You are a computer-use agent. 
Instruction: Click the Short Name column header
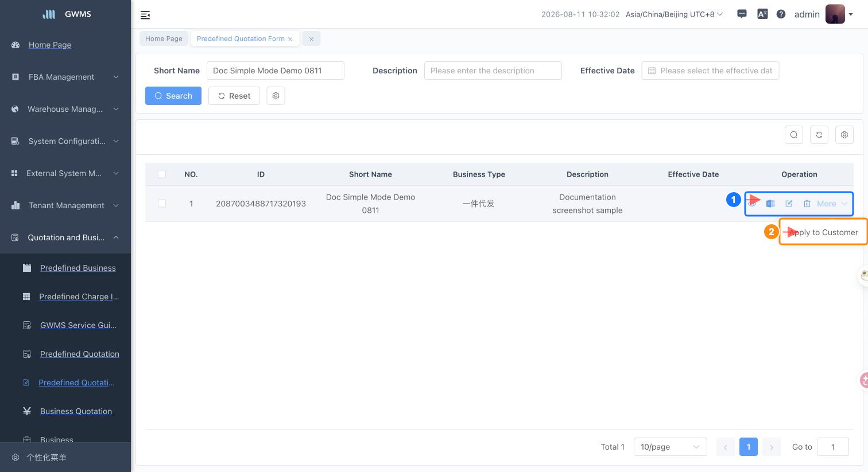click(x=370, y=174)
